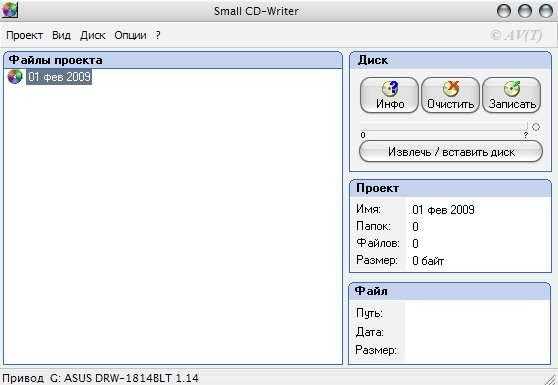Select the 01 фев 2009 tree item label
Screen dimensions: 558x385
tap(59, 77)
